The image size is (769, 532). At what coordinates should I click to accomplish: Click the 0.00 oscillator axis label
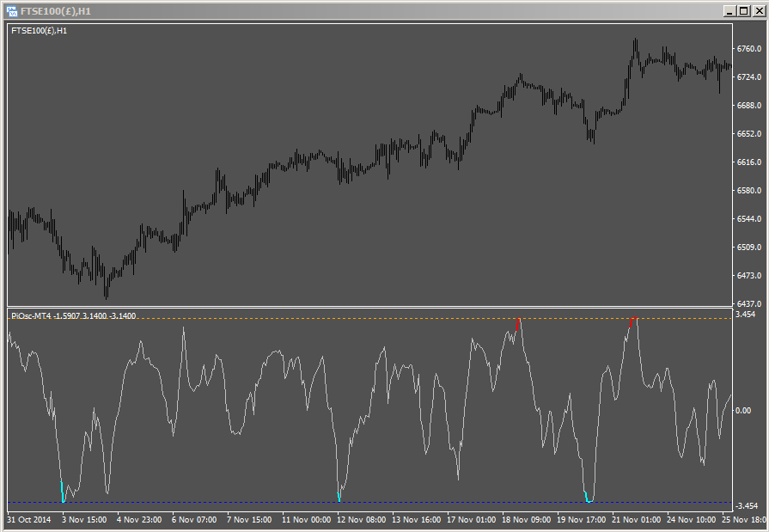(743, 411)
